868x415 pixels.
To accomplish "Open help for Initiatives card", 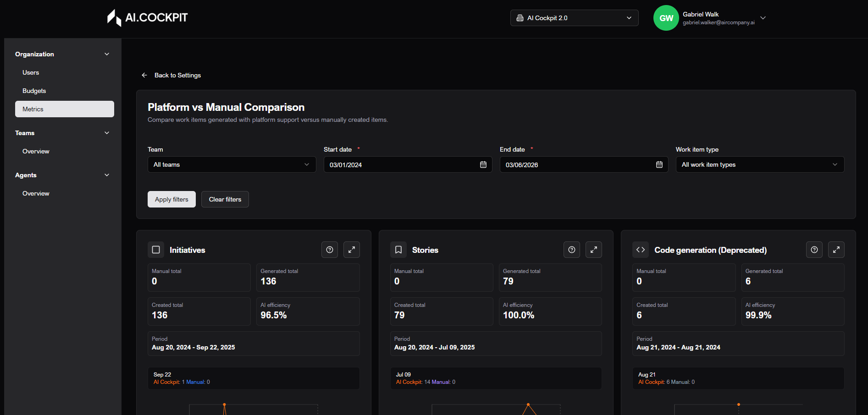I will click(x=329, y=250).
